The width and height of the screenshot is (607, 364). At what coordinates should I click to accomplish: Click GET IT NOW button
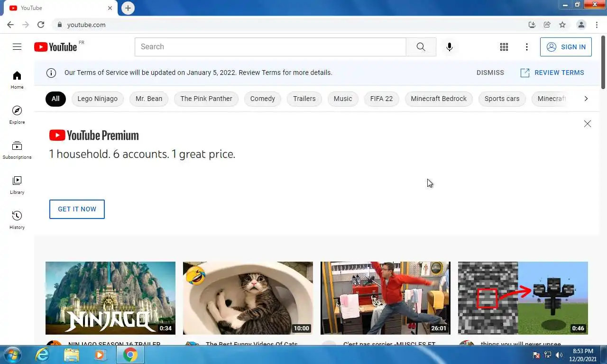tap(77, 209)
